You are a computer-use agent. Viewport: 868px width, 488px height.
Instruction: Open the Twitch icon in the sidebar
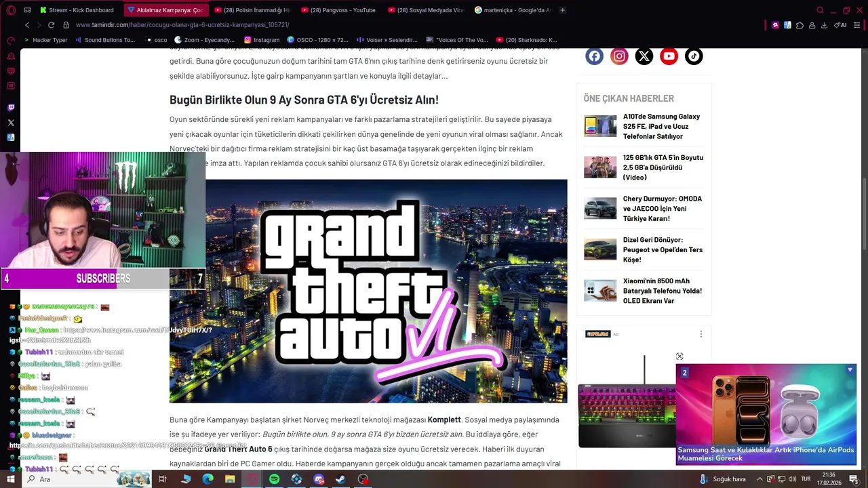[11, 108]
